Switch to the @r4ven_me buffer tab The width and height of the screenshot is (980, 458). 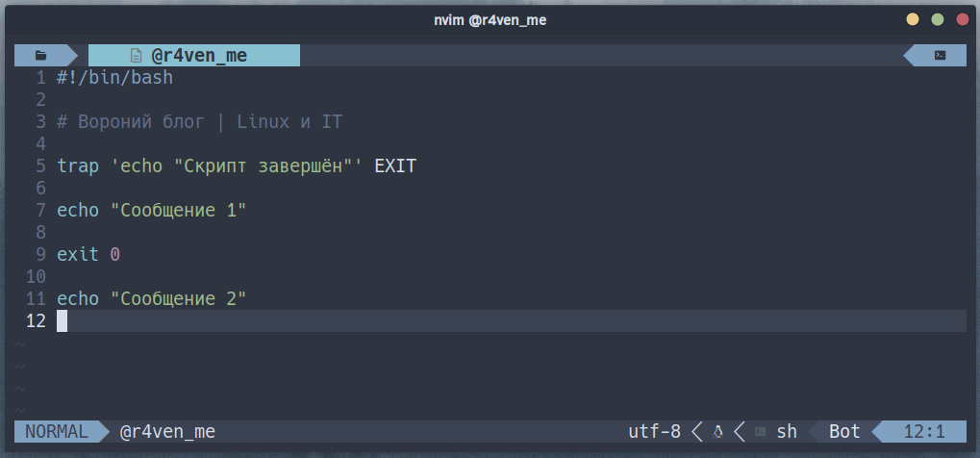pos(194,55)
